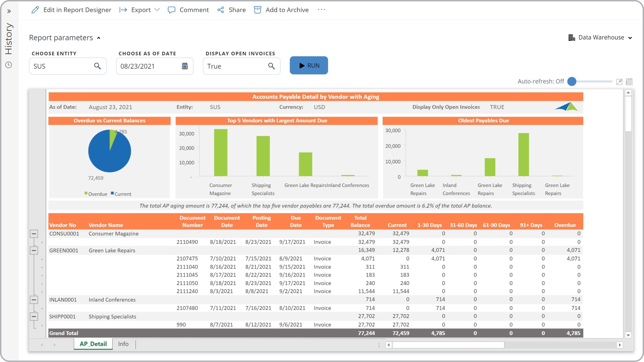The image size is (644, 362).
Task: Open the Data Warehouse dropdown
Action: (x=600, y=38)
